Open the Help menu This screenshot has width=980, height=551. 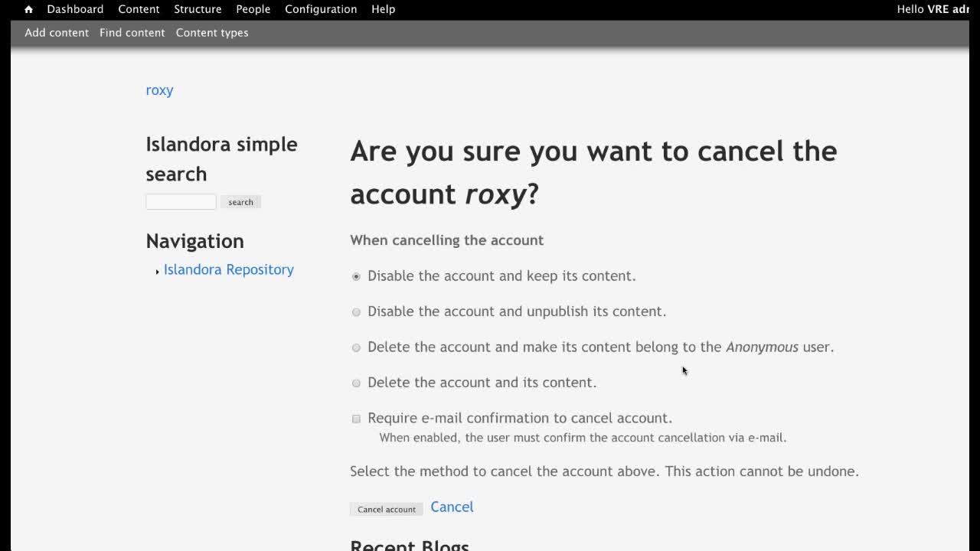coord(383,9)
